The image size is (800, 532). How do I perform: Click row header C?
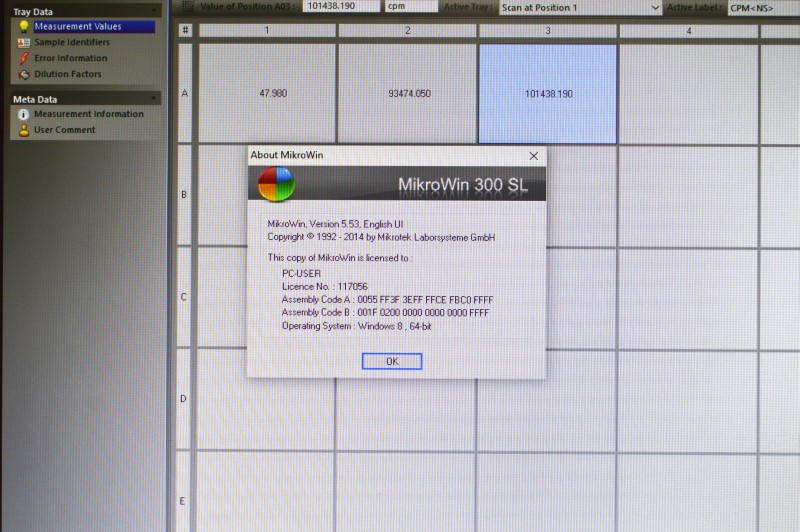(x=184, y=297)
